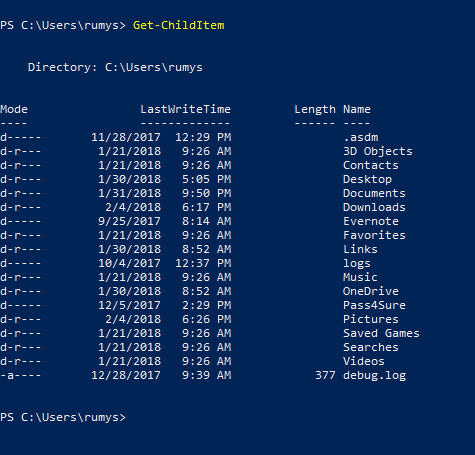Click the LastWriteTime column header
Viewport: 475px width, 455px height.
(x=185, y=109)
